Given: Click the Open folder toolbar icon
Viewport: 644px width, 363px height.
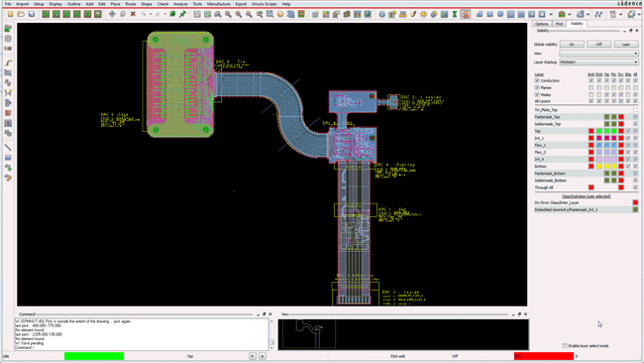Looking at the screenshot, I should 21,15.
